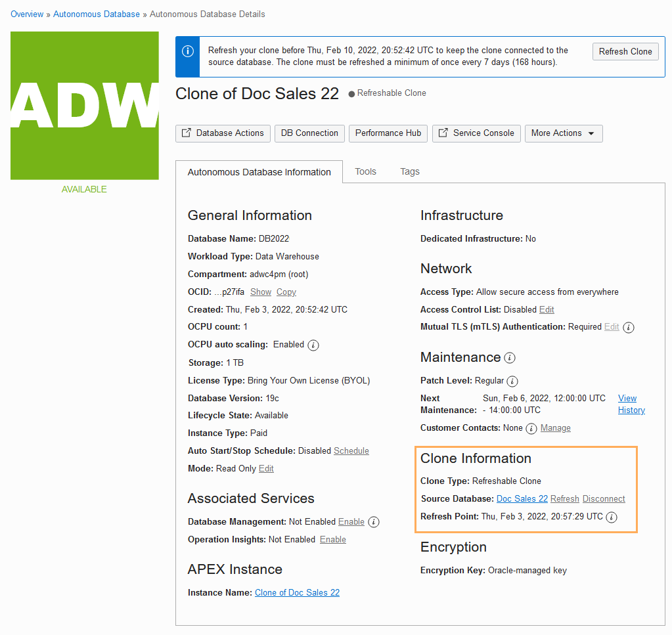Click the Oracle-managed key encryption value
This screenshot has height=635, width=672.
(x=527, y=570)
